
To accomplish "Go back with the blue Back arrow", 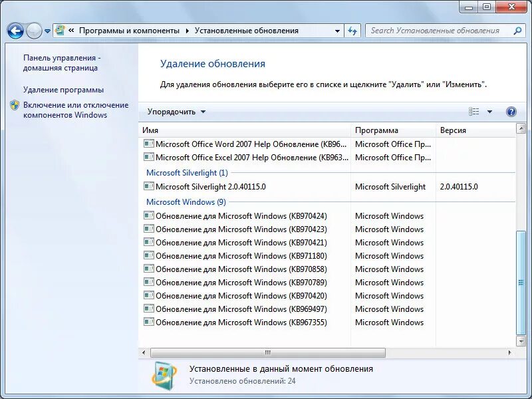I will [15, 31].
